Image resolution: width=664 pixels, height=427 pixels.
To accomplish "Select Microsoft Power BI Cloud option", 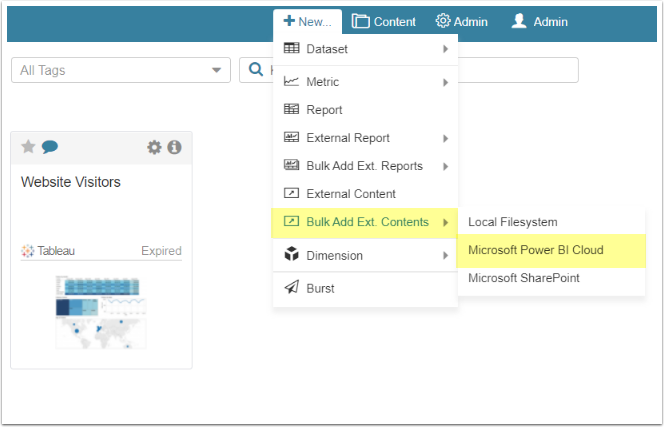I will click(x=536, y=250).
